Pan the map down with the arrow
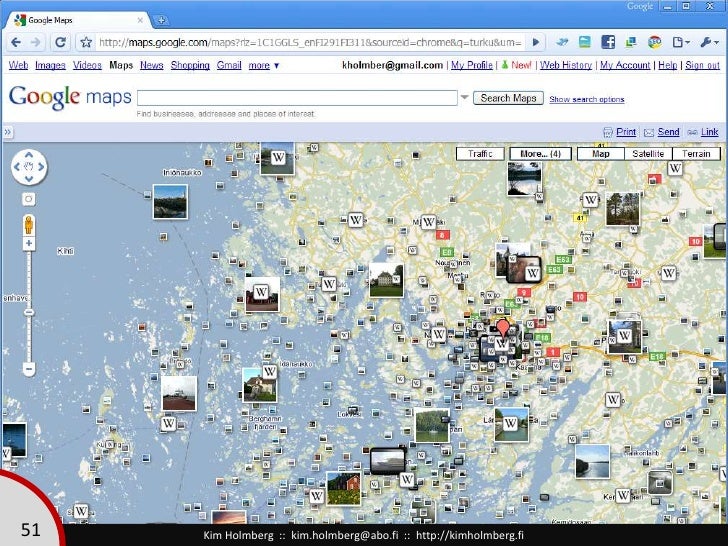The height and width of the screenshot is (546, 728). pos(29,179)
